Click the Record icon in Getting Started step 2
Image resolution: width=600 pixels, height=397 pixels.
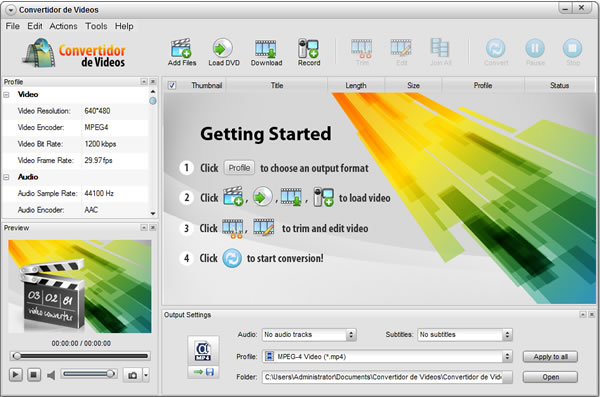[x=323, y=197]
